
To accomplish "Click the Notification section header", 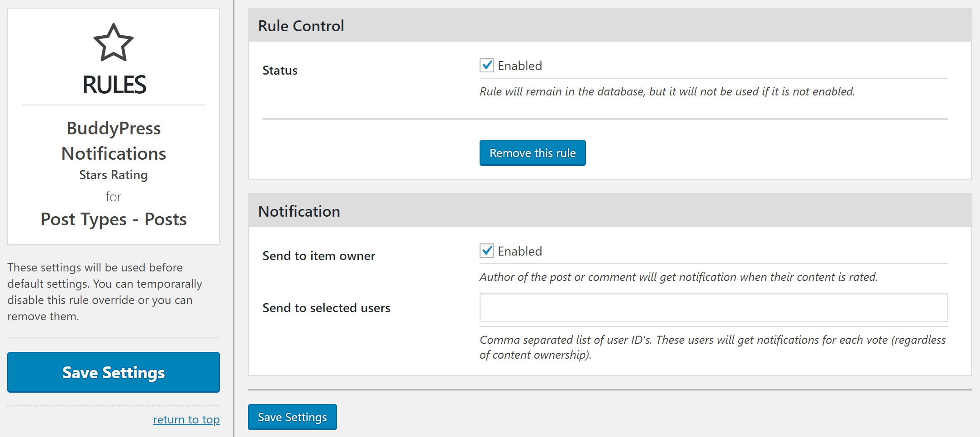I will point(609,211).
